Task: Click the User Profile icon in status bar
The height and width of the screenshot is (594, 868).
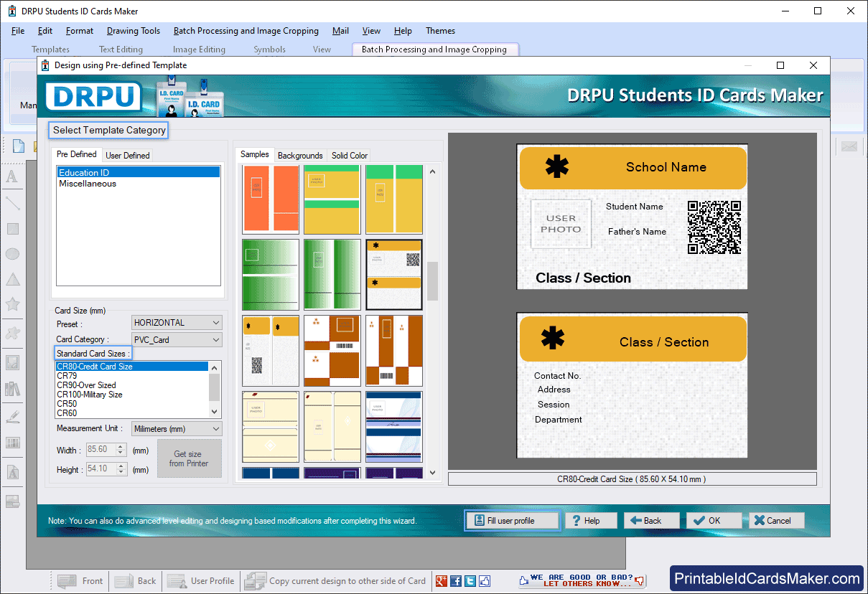Action: tap(177, 581)
